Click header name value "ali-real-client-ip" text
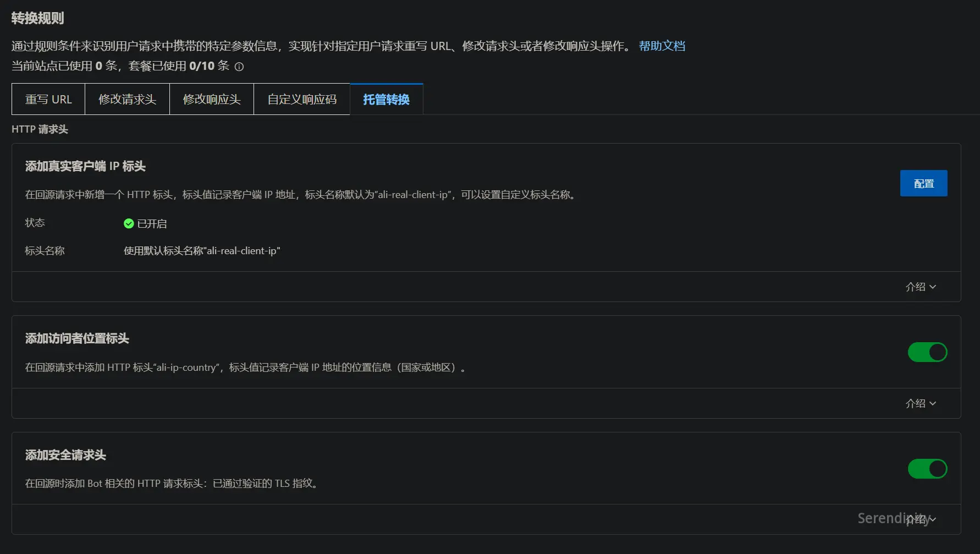The image size is (980, 554). pyautogui.click(x=202, y=251)
